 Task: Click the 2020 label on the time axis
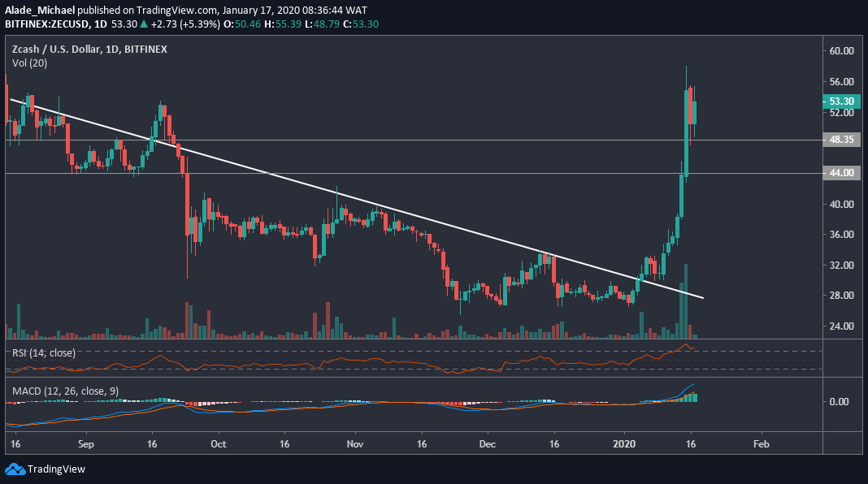coord(625,444)
